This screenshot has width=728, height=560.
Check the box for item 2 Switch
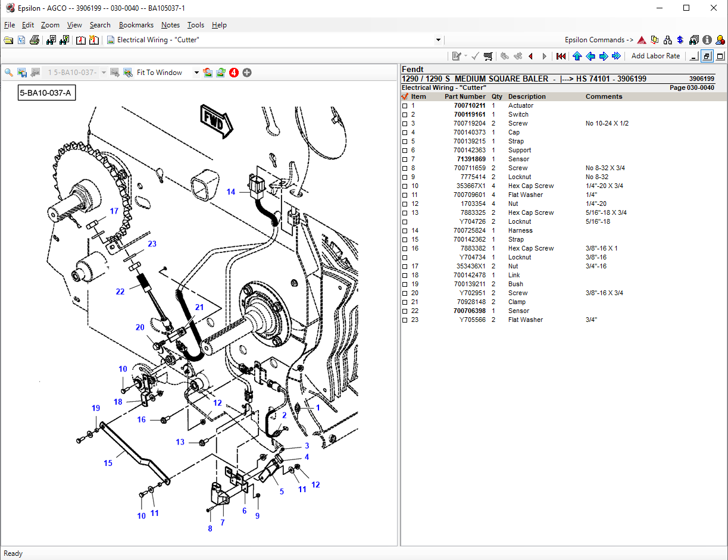coord(405,115)
